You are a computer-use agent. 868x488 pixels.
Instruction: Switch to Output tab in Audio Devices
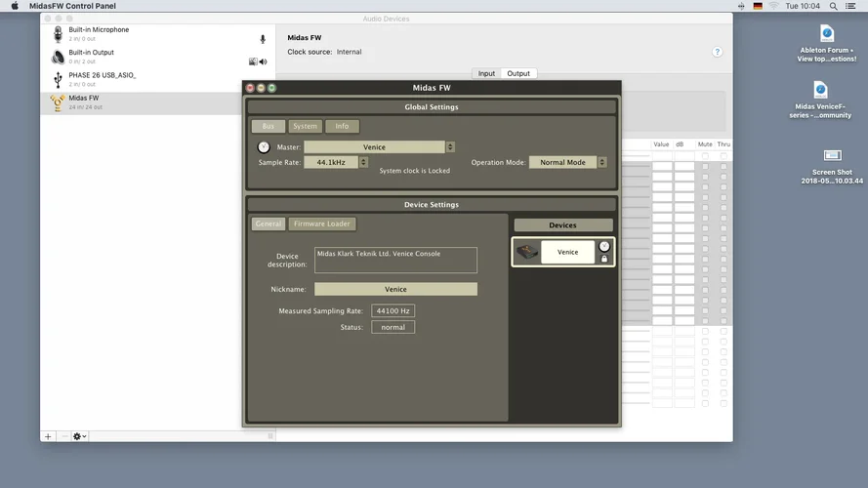coord(518,73)
